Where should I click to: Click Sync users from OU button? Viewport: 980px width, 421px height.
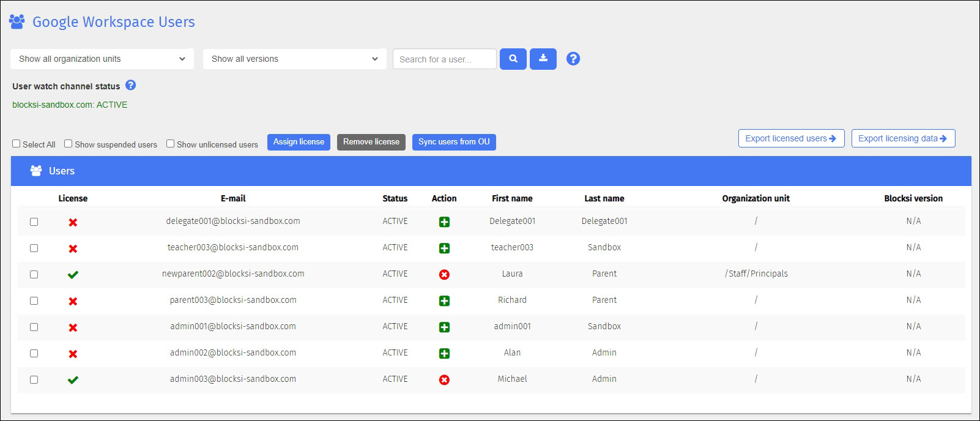454,142
